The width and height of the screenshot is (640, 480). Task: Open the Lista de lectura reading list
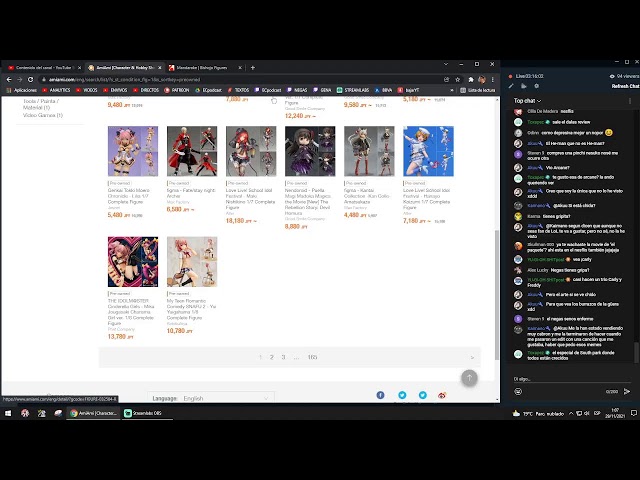coord(478,90)
